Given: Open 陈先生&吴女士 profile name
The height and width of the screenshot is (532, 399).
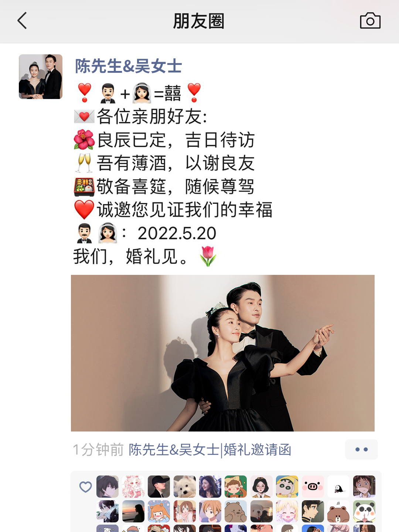Looking at the screenshot, I should (x=128, y=66).
